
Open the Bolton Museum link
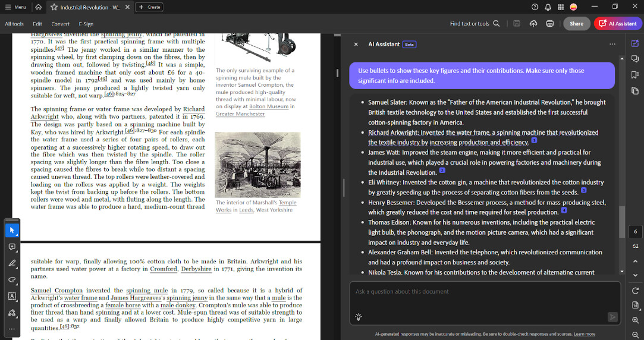(x=269, y=106)
